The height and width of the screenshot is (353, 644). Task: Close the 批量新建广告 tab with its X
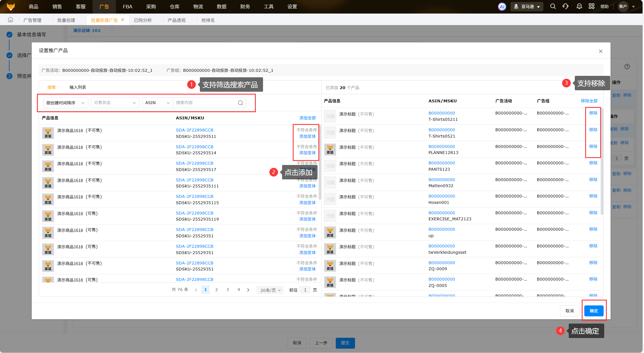(x=123, y=20)
